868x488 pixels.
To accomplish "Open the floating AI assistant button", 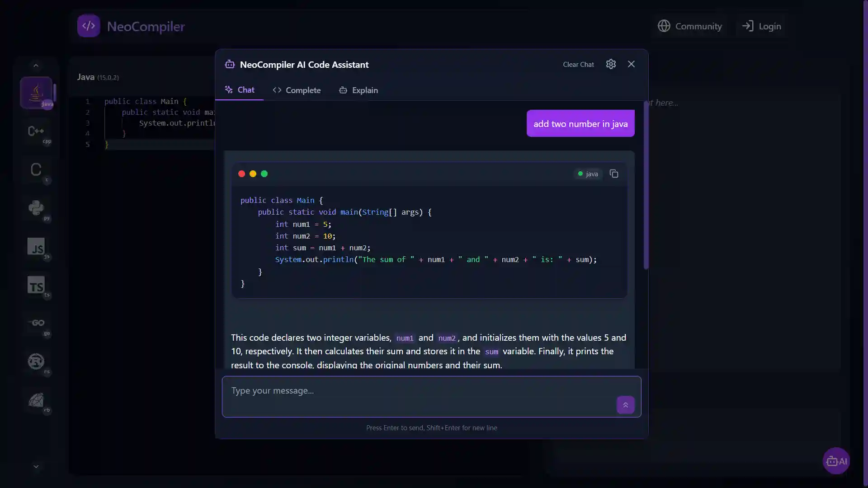I will pyautogui.click(x=836, y=461).
